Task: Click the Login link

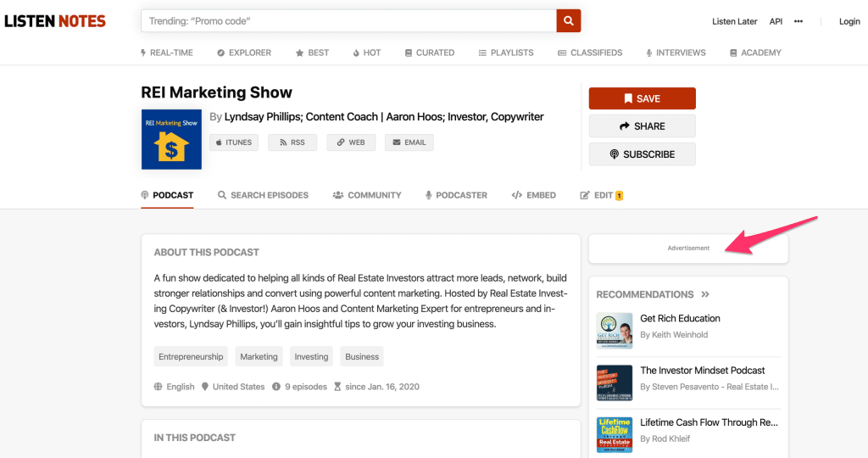Action: 849,21
